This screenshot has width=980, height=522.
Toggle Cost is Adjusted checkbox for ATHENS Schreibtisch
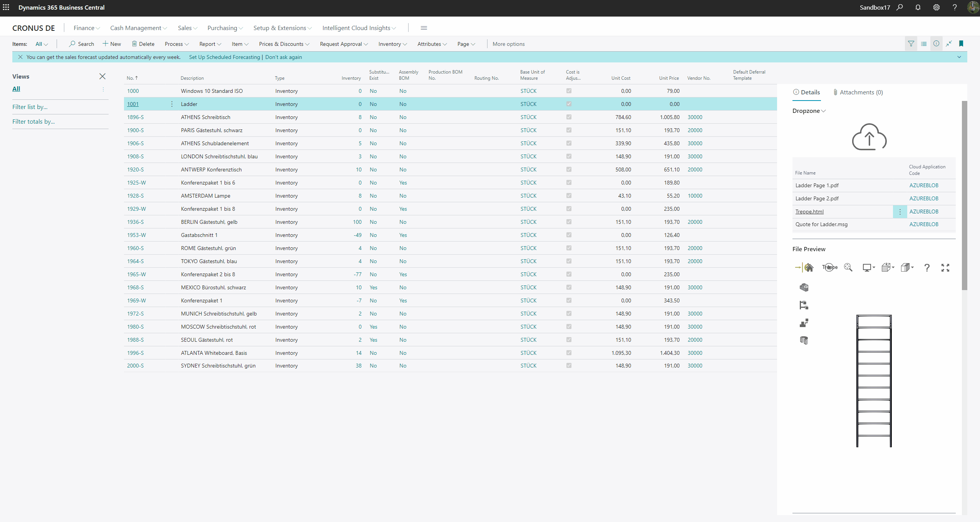pos(569,117)
